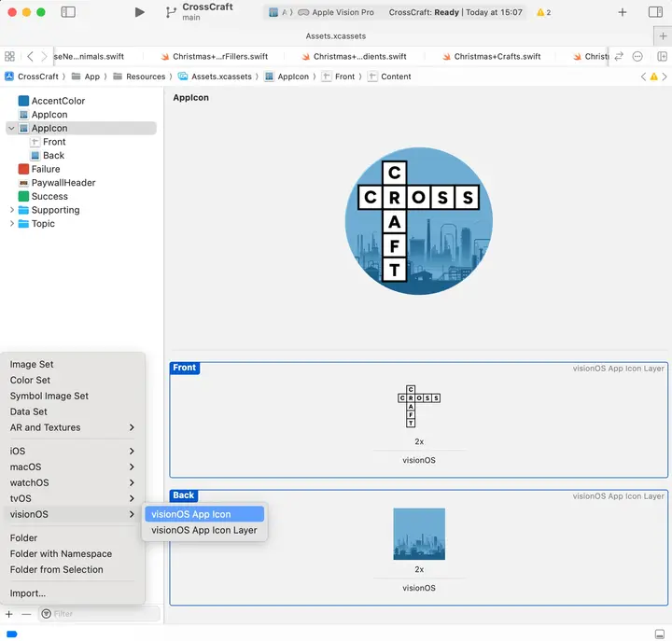Choose Symbol Image Set
Screen dimensions: 672x641
73,397
